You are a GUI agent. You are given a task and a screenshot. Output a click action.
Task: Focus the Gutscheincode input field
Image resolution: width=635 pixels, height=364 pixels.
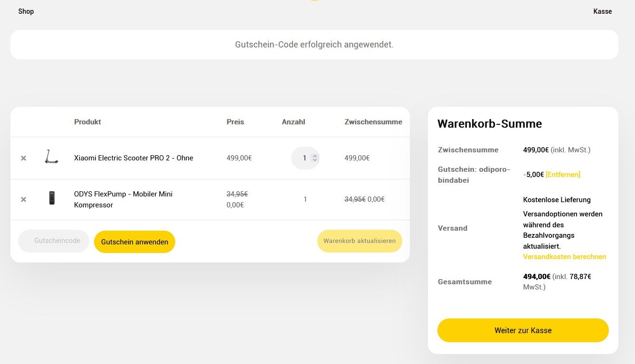click(54, 241)
